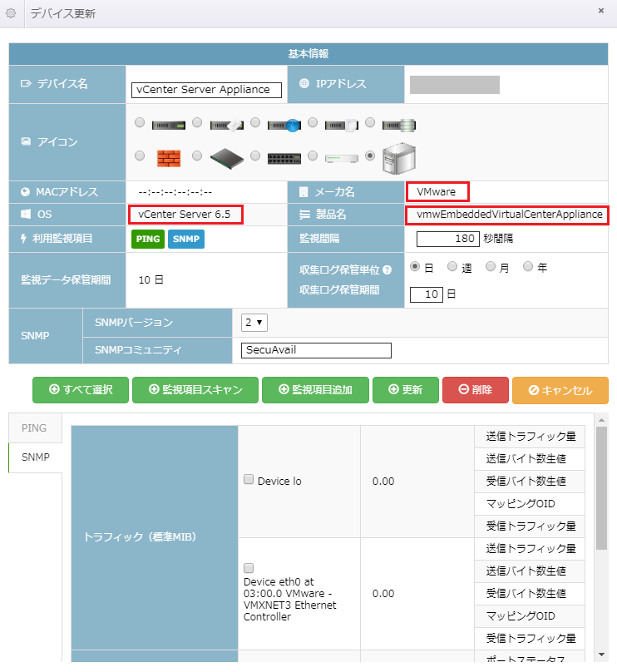Click the vmwEmbeddedVirtualCenterAppliance product name field
Screen dimensions: 617x672
click(x=507, y=215)
